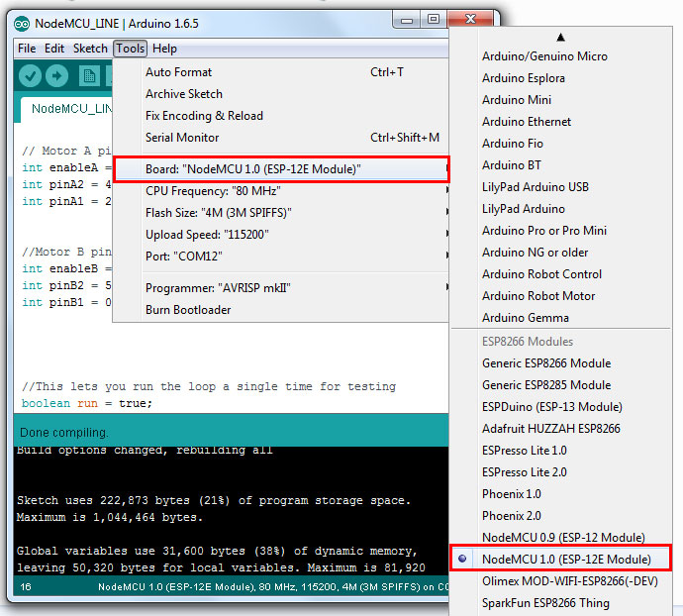
Task: Select Arduino NG or older
Action: pos(561,253)
